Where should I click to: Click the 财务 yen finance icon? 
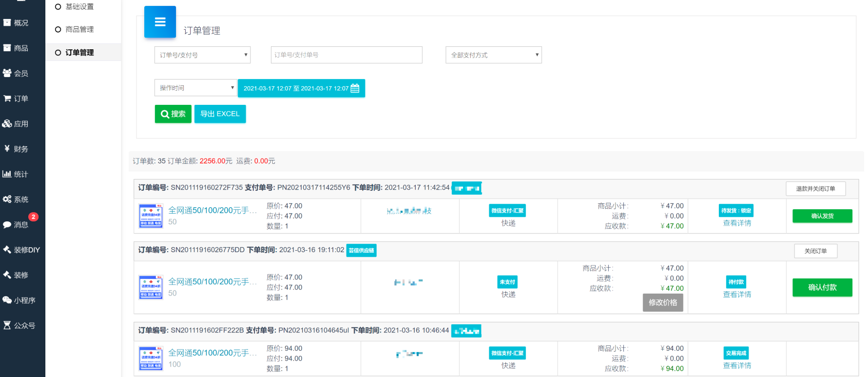pos(7,149)
